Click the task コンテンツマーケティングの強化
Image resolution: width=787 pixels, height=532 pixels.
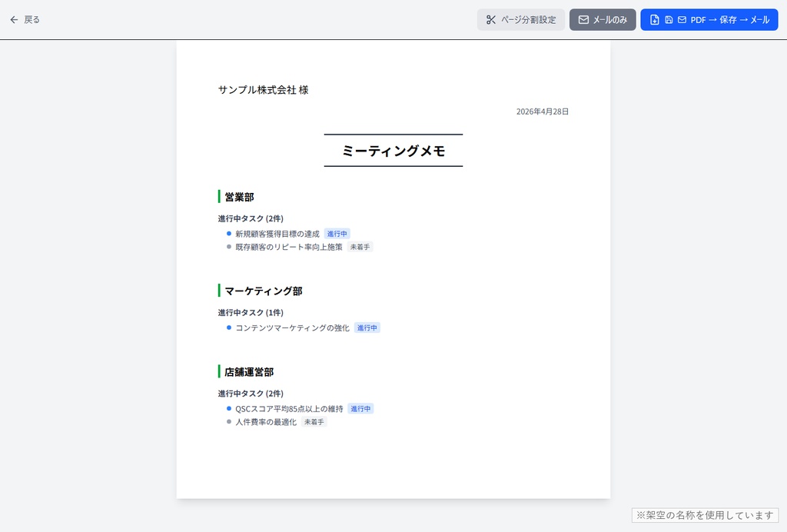coord(292,328)
